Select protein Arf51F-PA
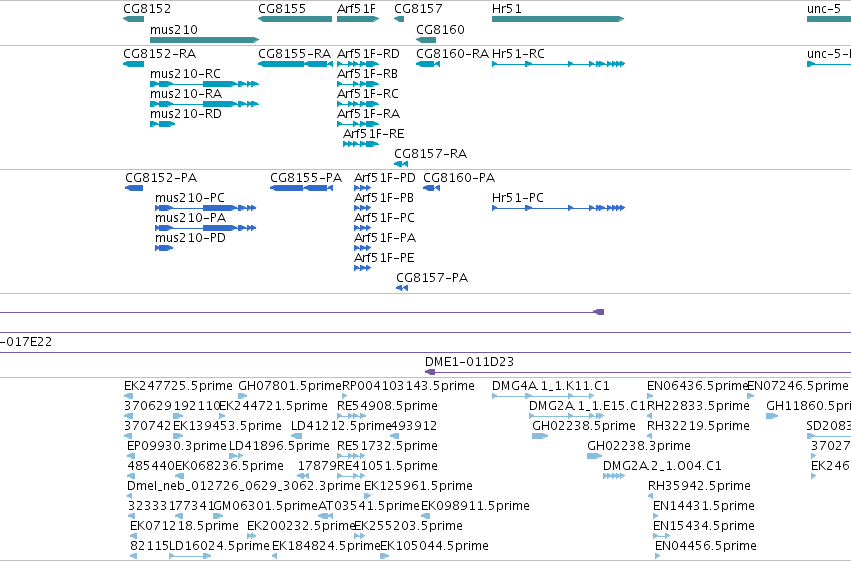The image size is (851, 561). pos(384,238)
